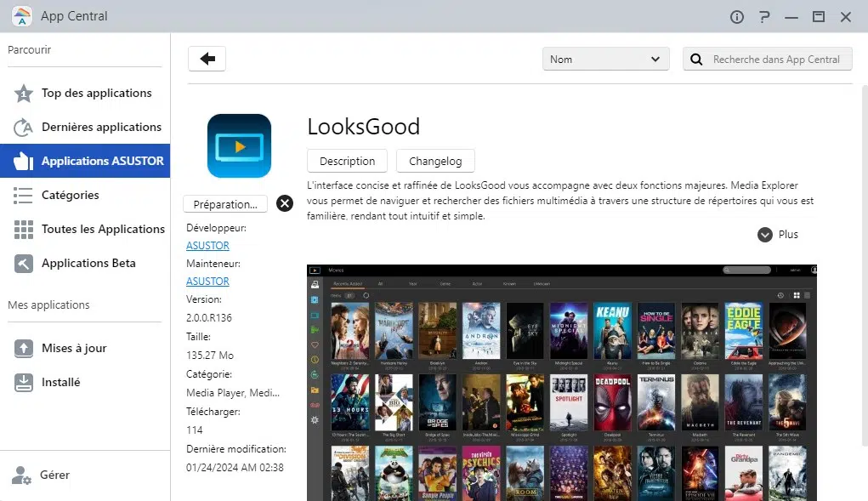Open Gérer settings
This screenshot has width=868, height=501.
click(54, 475)
